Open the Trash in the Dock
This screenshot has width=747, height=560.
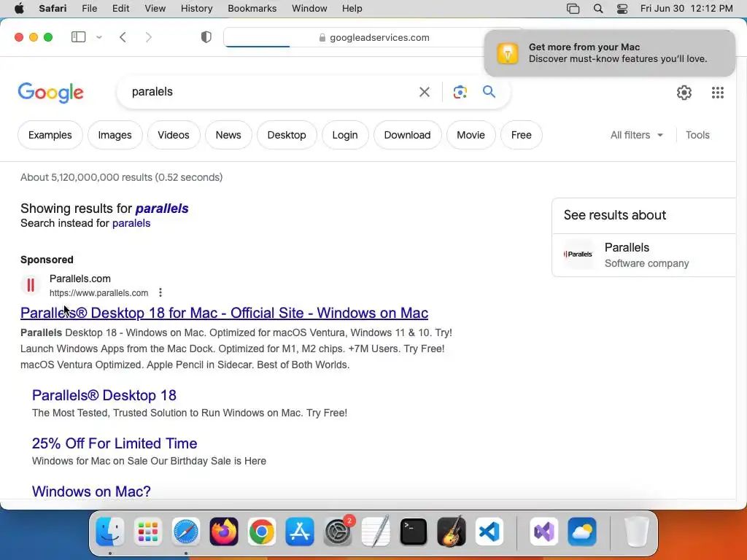[637, 532]
